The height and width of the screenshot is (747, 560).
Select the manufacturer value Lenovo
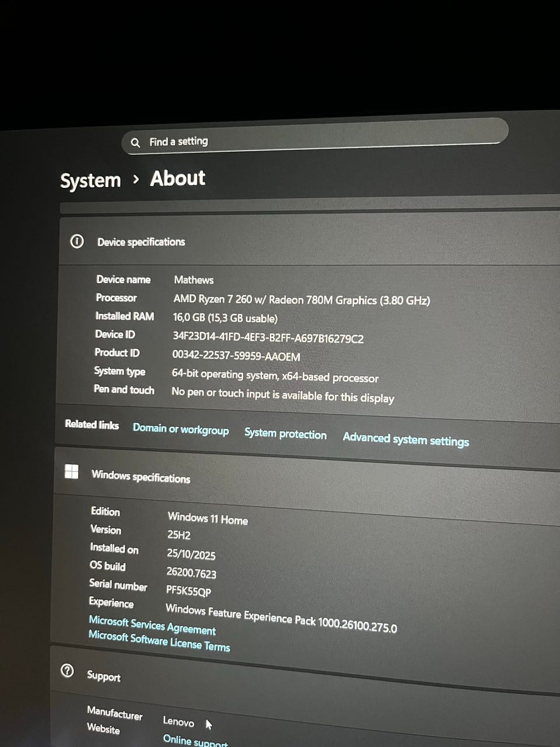point(178,721)
